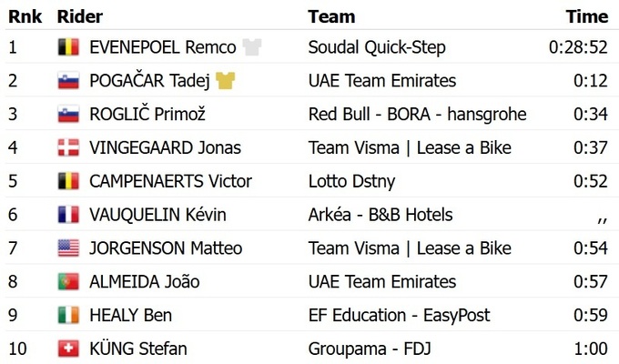Image resolution: width=619 pixels, height=364 pixels.
Task: Click the Swiss flag beside Küng
Action: (x=68, y=349)
